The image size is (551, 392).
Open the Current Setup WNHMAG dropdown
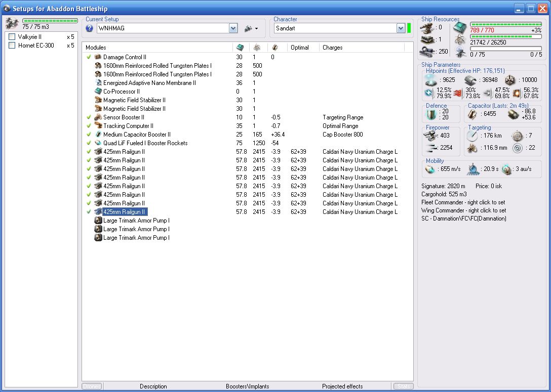(x=233, y=28)
